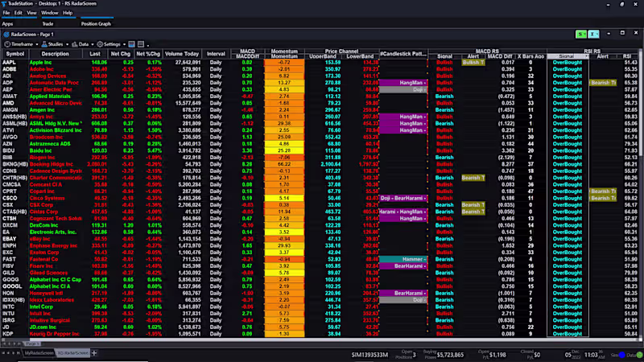The height and width of the screenshot is (362, 644).
Task: Click the INTC Intel Corp description
Action: point(41,306)
